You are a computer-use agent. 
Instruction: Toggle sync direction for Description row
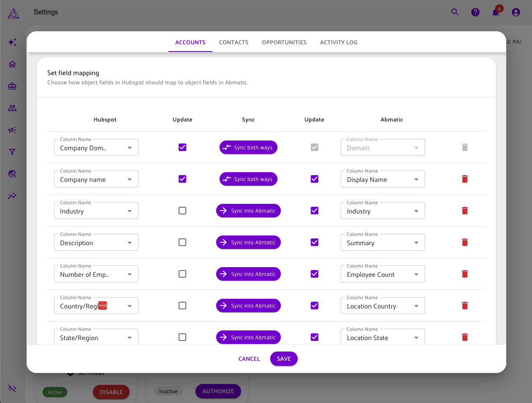pyautogui.click(x=248, y=242)
